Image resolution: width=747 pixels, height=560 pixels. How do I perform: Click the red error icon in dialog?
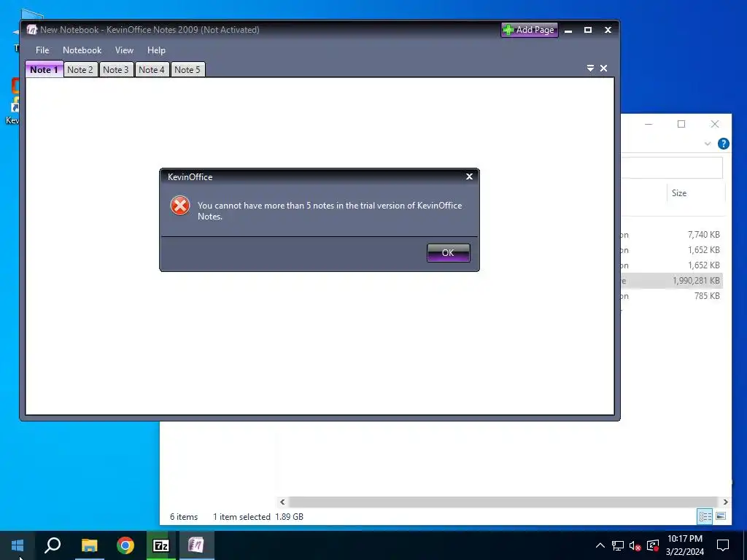pos(180,206)
